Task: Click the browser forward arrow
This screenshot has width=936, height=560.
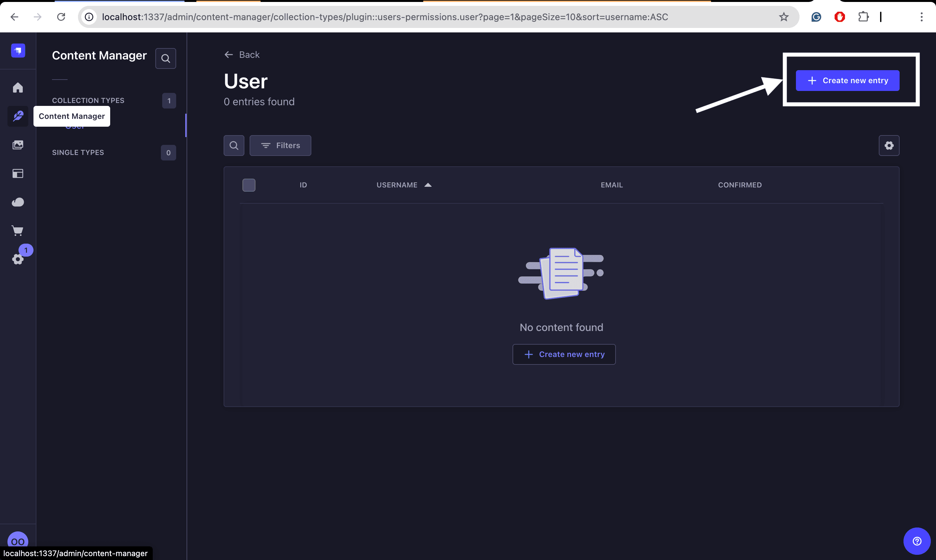Action: (x=37, y=17)
